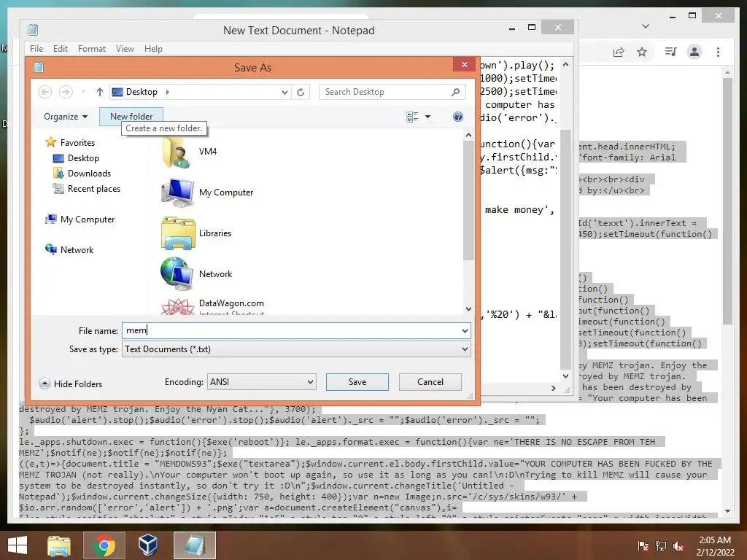
Task: Open File Explorer from taskbar
Action: point(59,545)
